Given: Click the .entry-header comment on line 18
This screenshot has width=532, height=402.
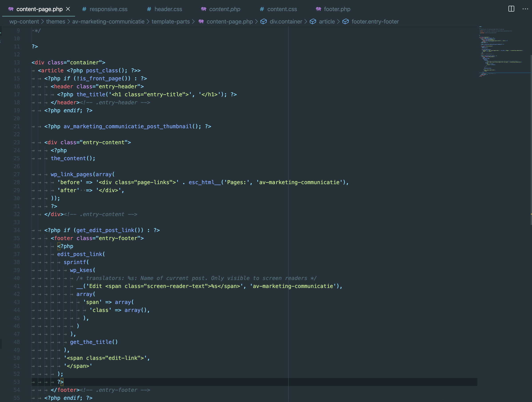Looking at the screenshot, I should click(x=115, y=102).
